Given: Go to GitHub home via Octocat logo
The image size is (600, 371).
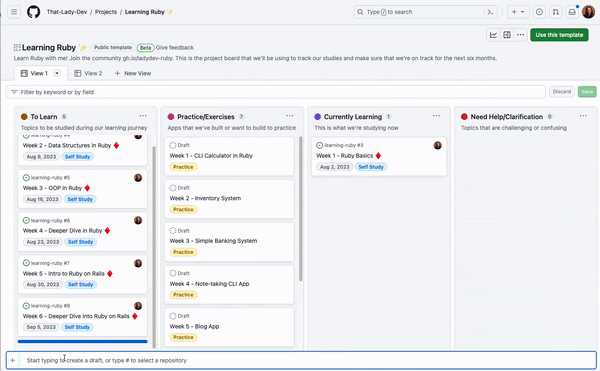Looking at the screenshot, I should click(33, 12).
